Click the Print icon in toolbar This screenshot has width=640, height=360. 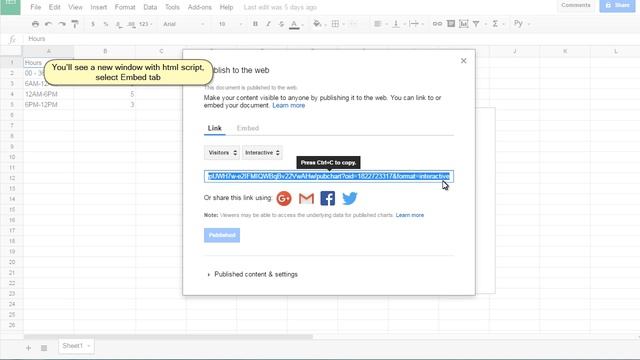coord(36,24)
